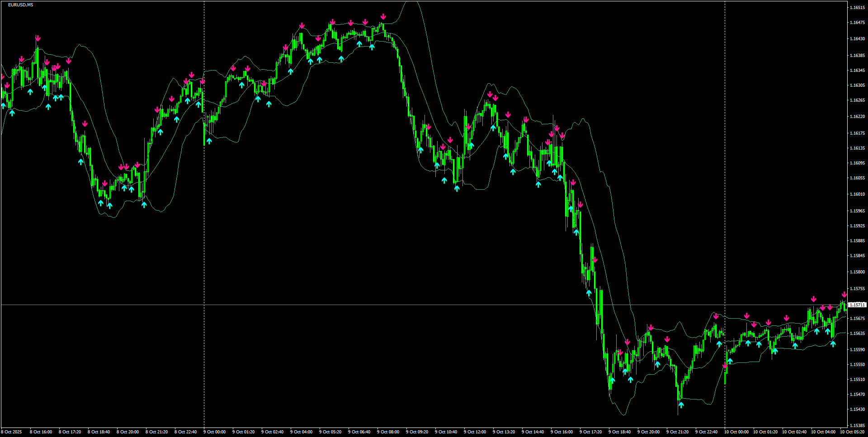Click the 1.16135 price scale label

point(857,148)
